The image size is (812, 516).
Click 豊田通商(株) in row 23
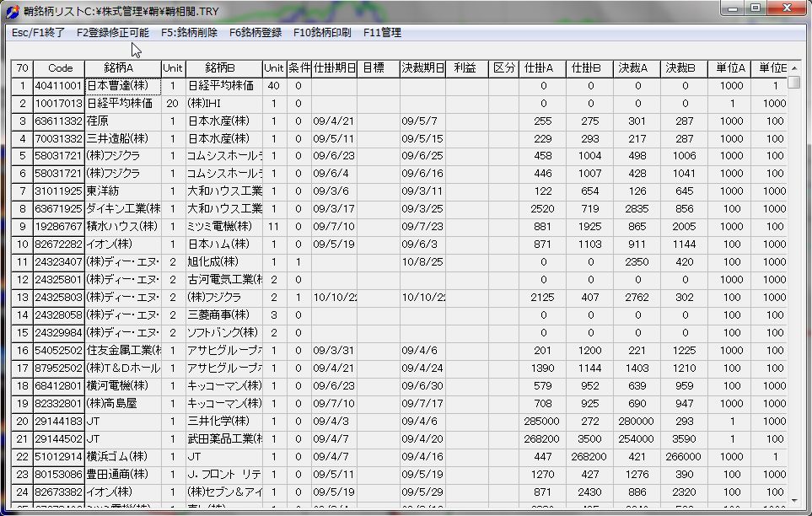point(123,474)
